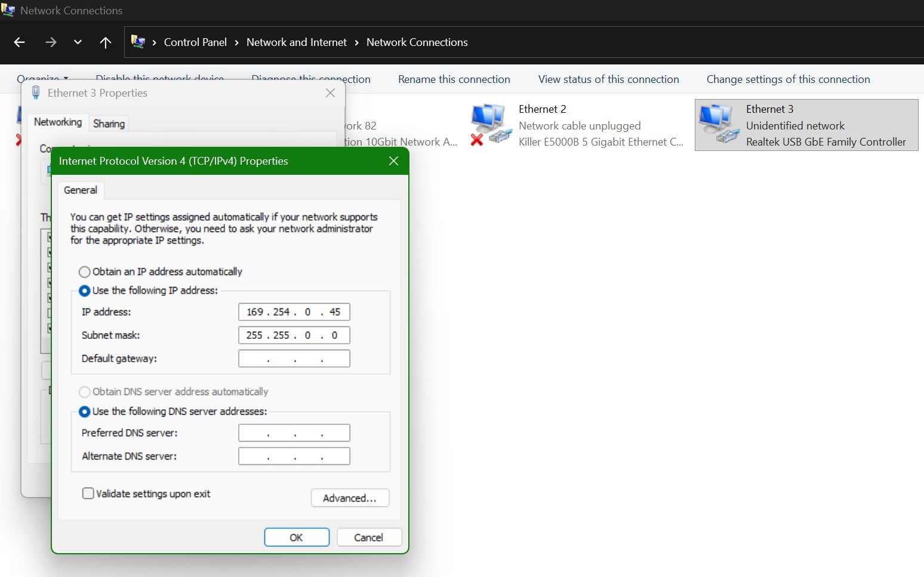Select Obtain an IP address automatically
This screenshot has width=924, height=577.
click(x=85, y=272)
